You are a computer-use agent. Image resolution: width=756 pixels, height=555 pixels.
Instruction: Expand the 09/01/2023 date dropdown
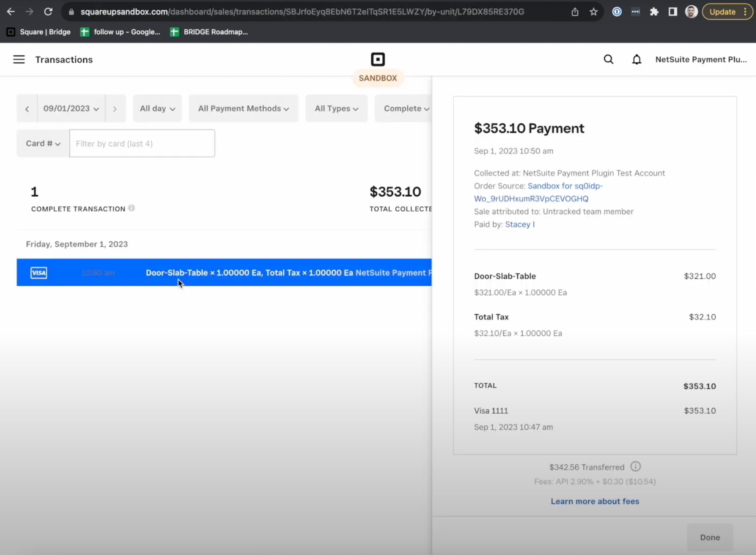point(71,109)
